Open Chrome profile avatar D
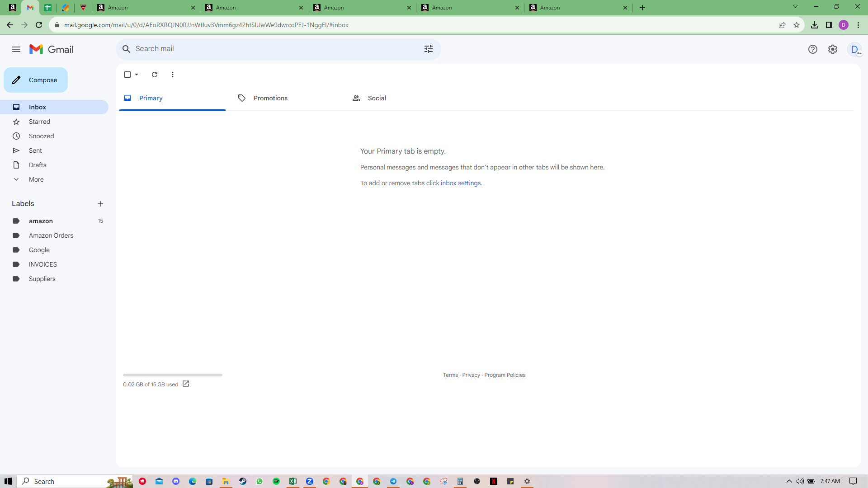Screen dimensions: 868x488 pyautogui.click(x=844, y=25)
